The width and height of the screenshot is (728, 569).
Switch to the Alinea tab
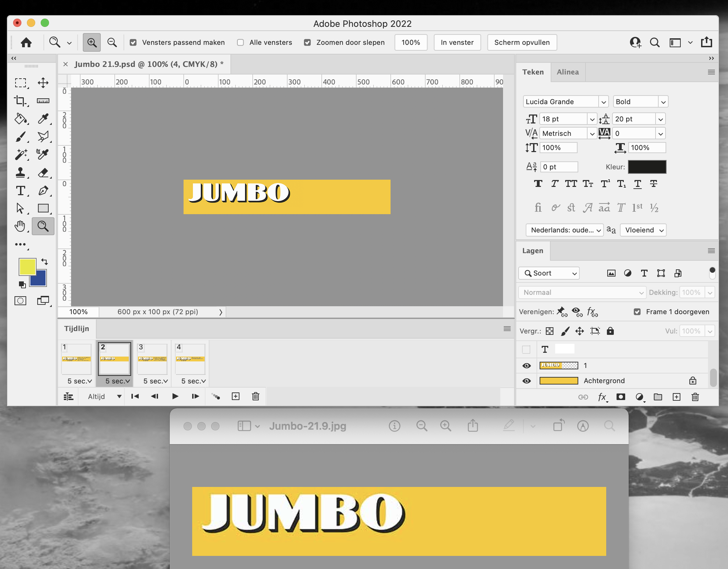(568, 72)
